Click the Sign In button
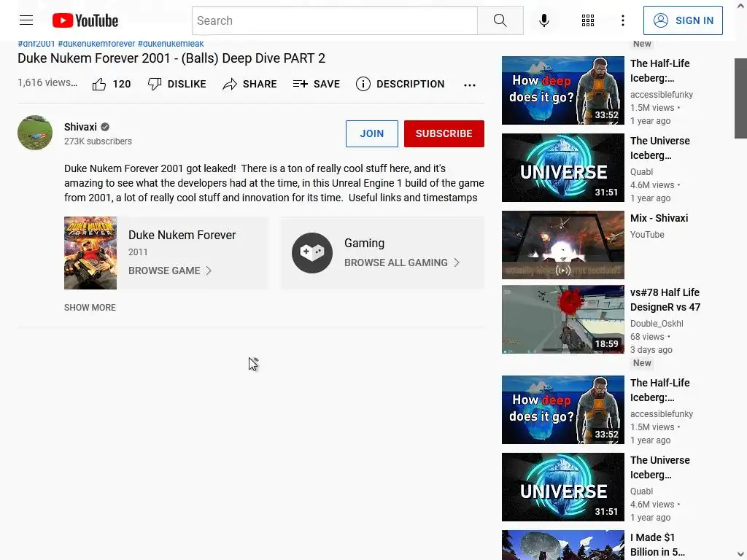This screenshot has height=560, width=747. [x=683, y=20]
